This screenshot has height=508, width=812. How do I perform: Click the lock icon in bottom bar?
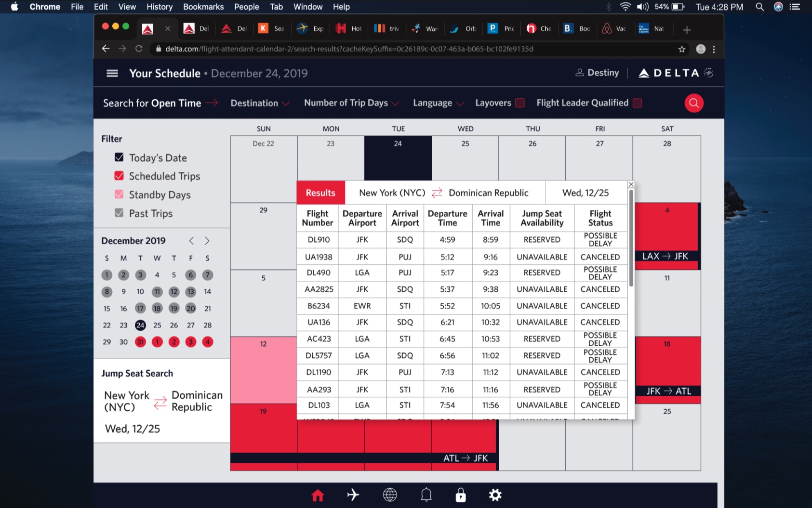point(461,495)
